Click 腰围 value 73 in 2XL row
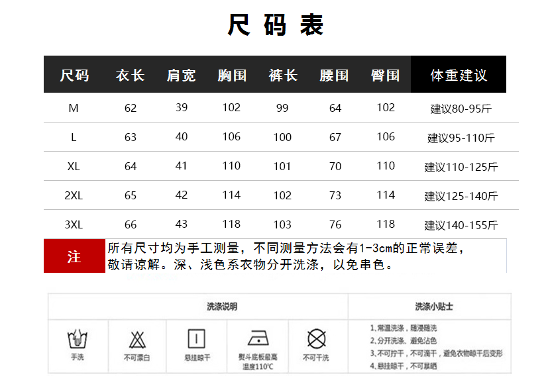Image resolution: width=550 pixels, height=392 pixels. (335, 195)
